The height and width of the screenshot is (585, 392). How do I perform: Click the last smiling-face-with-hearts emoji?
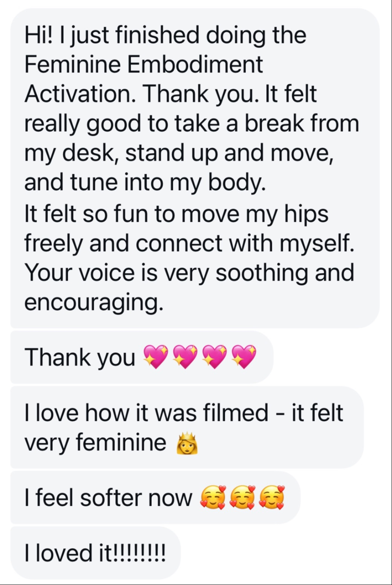(271, 498)
